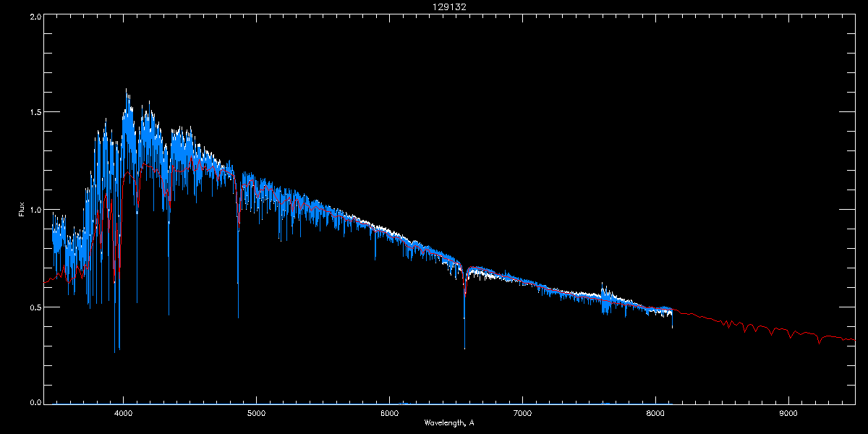Click the x-axis value "9000"
Image resolution: width=868 pixels, height=434 pixels.
788,414
